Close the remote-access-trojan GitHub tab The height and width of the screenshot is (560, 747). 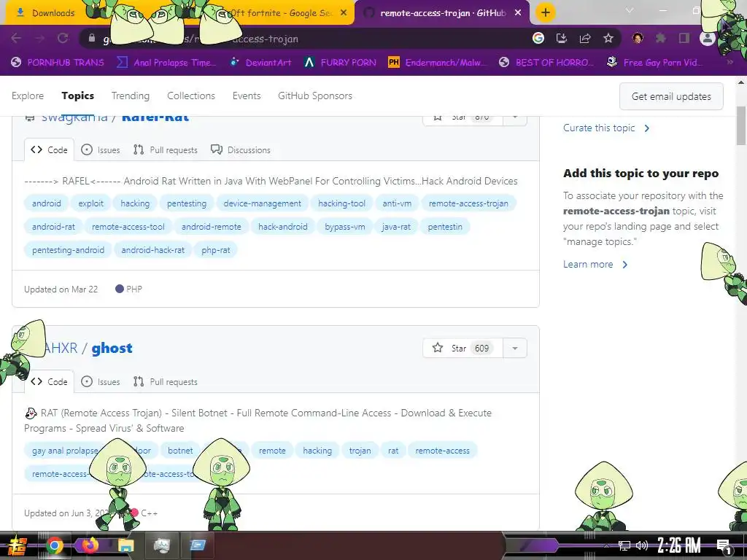click(518, 13)
